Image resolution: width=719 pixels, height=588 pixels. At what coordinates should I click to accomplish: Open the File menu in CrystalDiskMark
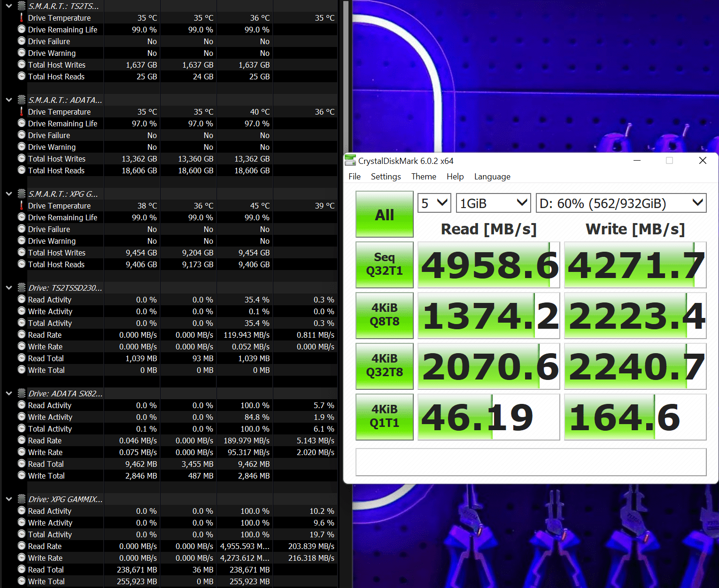click(x=355, y=177)
